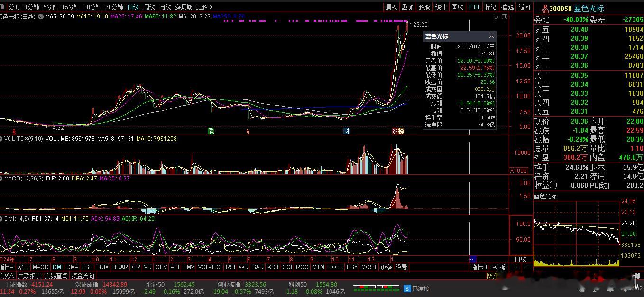Open 交易查询 tab
This screenshot has width=644, height=297.
[56, 276]
